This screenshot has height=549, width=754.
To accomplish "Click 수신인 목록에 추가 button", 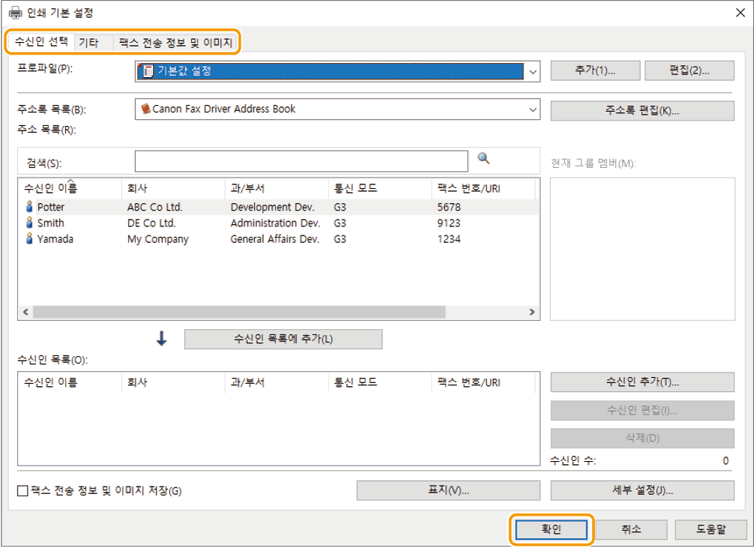I will point(283,339).
